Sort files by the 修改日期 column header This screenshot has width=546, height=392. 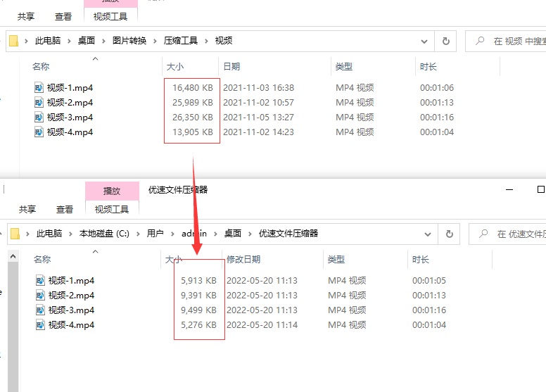[x=243, y=260]
